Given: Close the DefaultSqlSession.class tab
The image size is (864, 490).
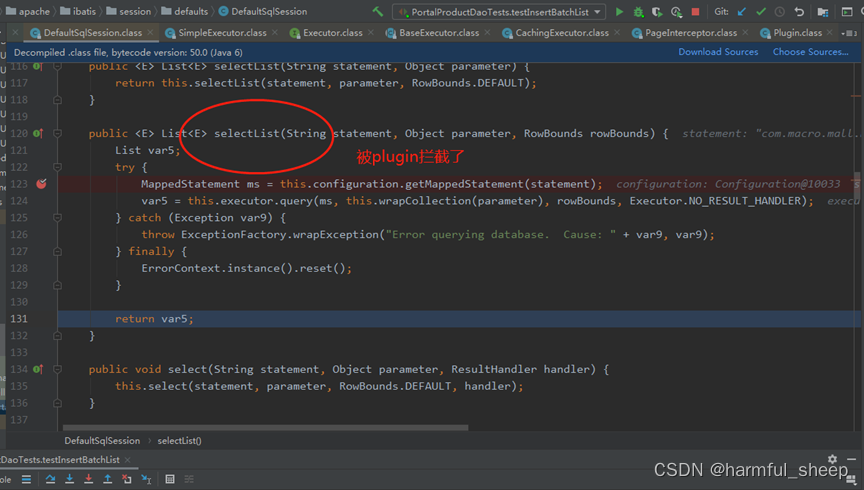Looking at the screenshot, I should click(150, 33).
